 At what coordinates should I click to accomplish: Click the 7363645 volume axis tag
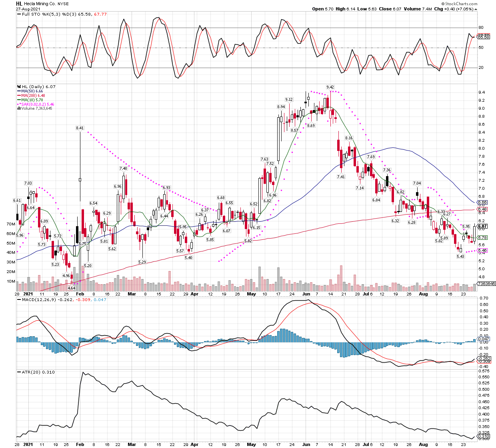pos(487,284)
